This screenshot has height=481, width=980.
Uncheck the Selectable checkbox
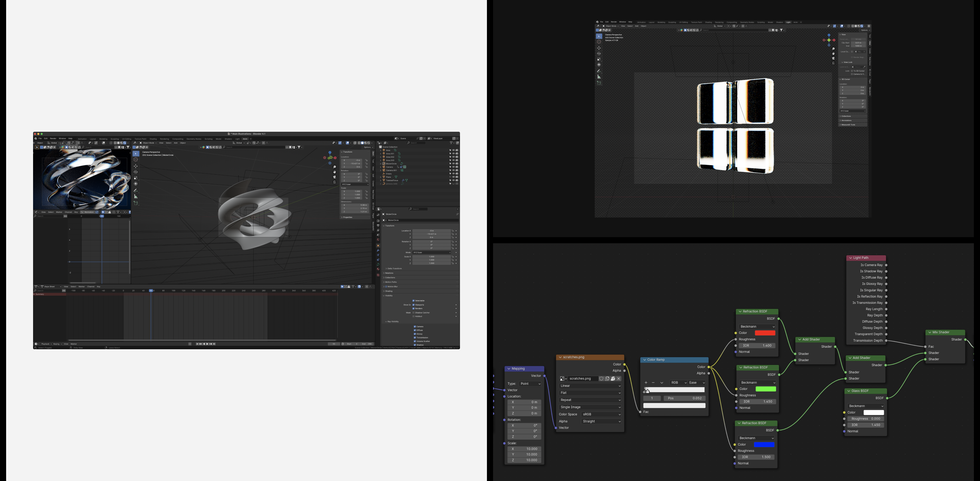pos(413,301)
